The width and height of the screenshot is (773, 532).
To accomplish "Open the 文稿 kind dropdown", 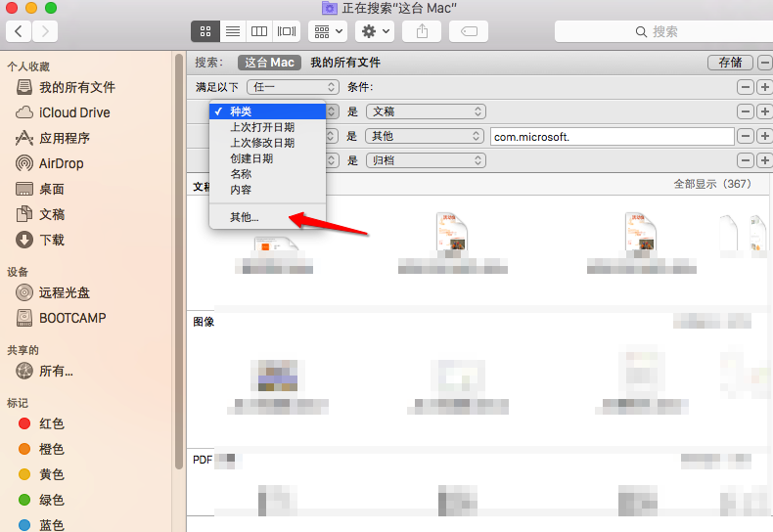I will tap(426, 111).
